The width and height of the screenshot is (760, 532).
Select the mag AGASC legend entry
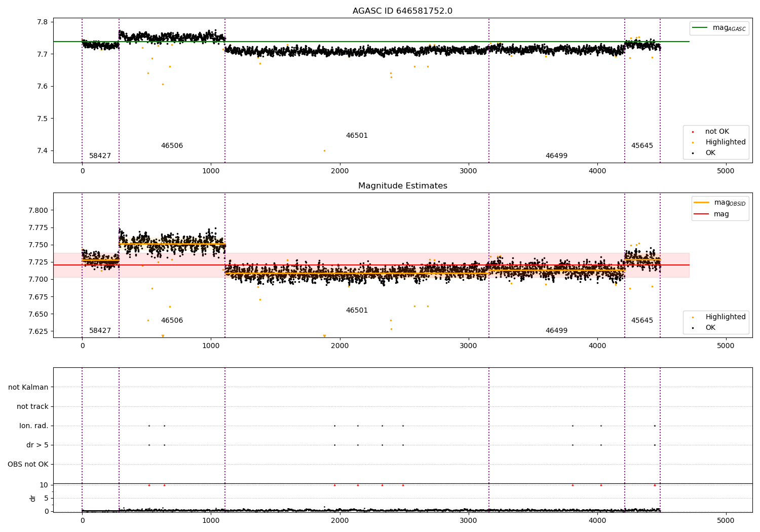719,28
